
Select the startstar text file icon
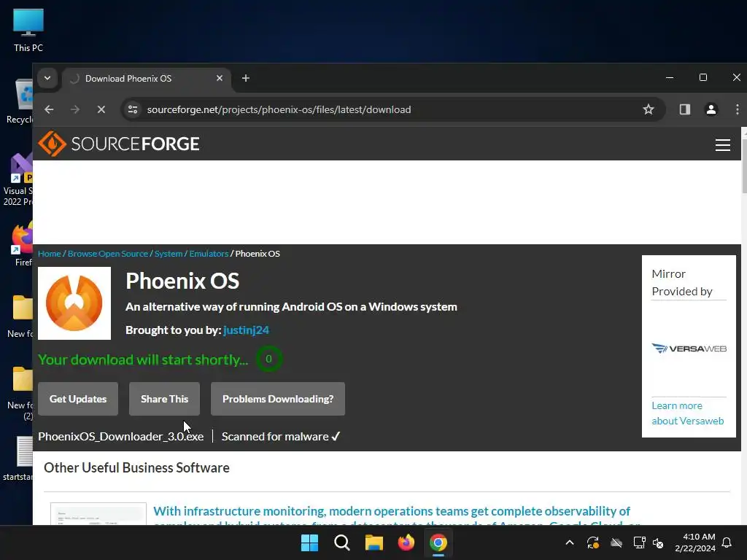pyautogui.click(x=18, y=459)
